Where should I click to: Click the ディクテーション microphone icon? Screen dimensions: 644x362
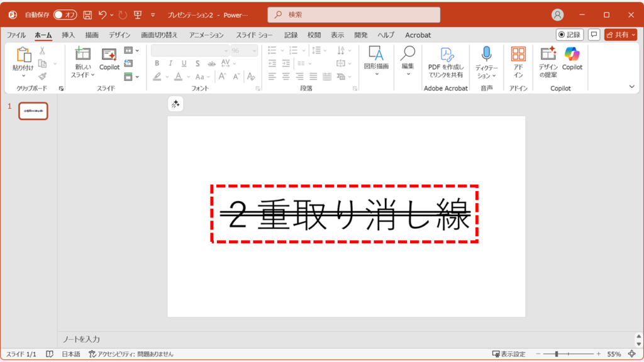pyautogui.click(x=486, y=54)
